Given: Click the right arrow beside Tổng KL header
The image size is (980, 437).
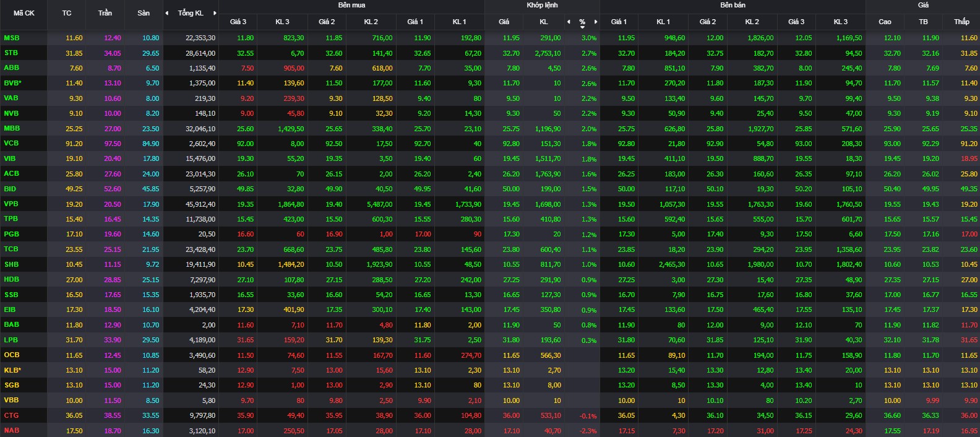Looking at the screenshot, I should [x=215, y=13].
